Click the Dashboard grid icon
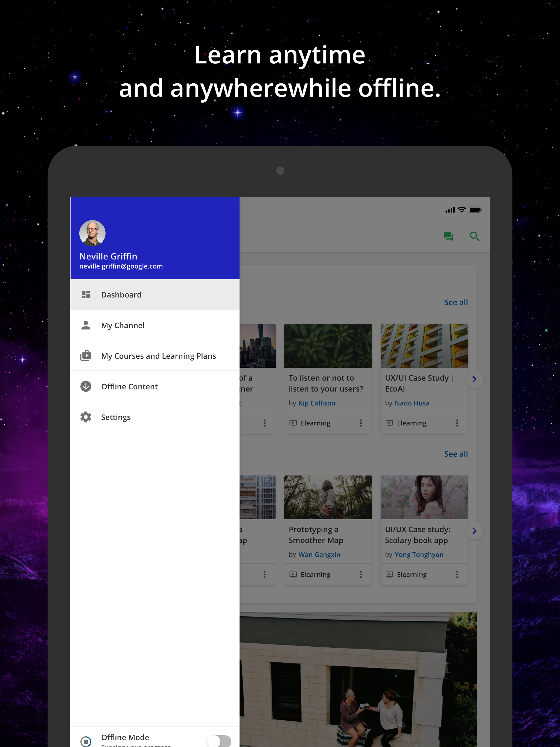The height and width of the screenshot is (747, 560). (86, 294)
